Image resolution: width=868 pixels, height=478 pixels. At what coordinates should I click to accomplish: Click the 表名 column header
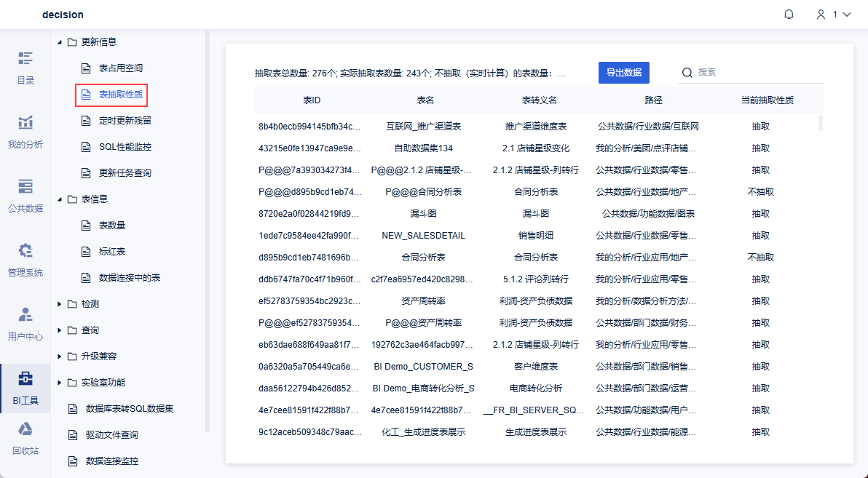click(425, 100)
